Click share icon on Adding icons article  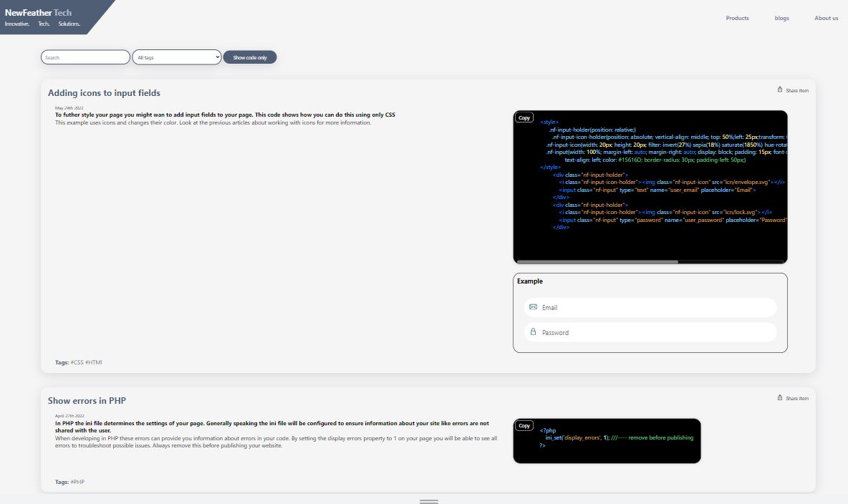[x=780, y=90]
